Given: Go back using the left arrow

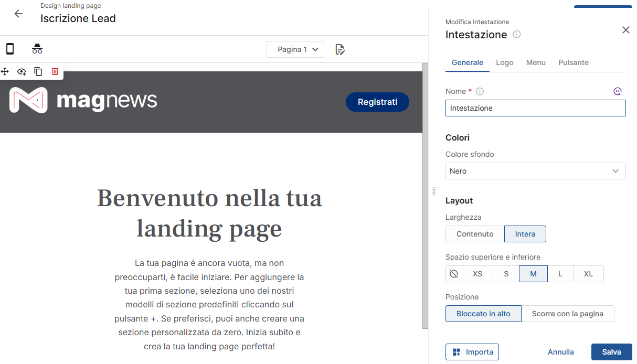Looking at the screenshot, I should [18, 14].
